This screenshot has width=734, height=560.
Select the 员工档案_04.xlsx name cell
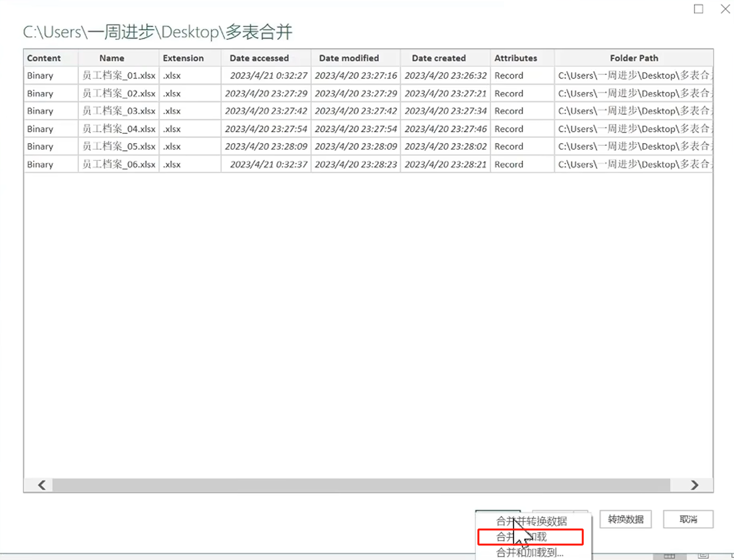[119, 129]
